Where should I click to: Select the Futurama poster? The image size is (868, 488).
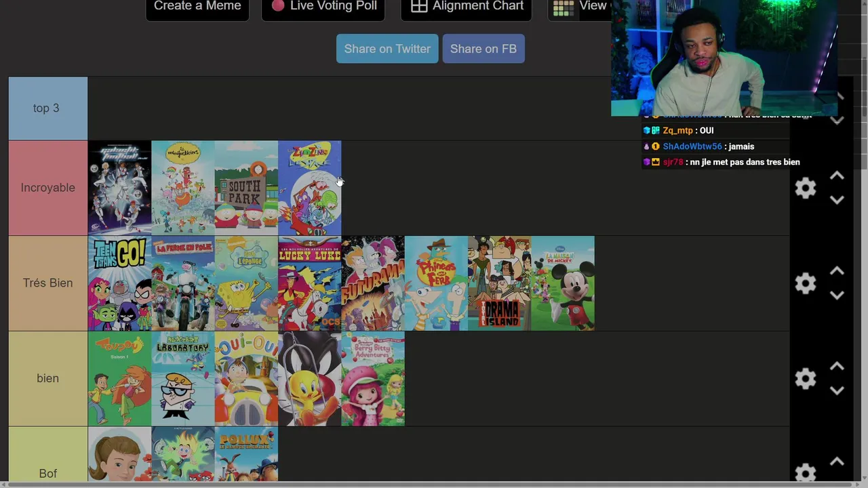coord(372,283)
